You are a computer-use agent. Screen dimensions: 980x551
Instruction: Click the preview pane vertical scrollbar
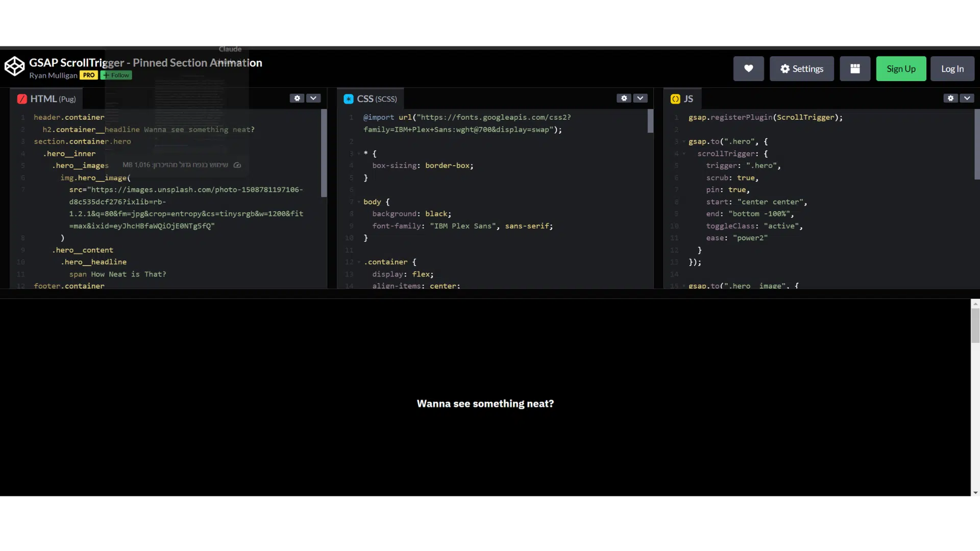(x=975, y=325)
